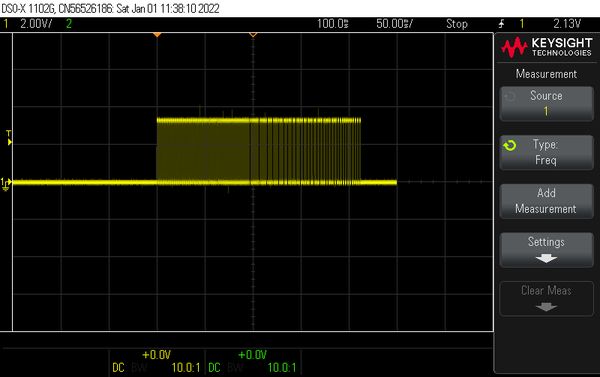Click the 2.13V trigger level readout
Image resolution: width=600 pixels, height=377 pixels.
[x=567, y=24]
